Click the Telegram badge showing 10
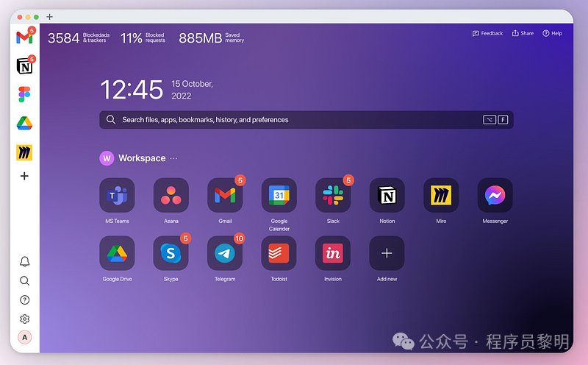 pyautogui.click(x=240, y=238)
